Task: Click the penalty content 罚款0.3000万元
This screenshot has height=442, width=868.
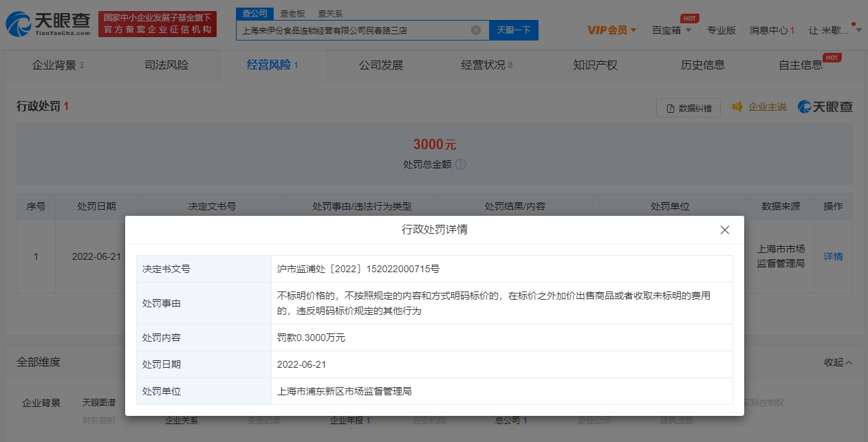Action: (311, 338)
